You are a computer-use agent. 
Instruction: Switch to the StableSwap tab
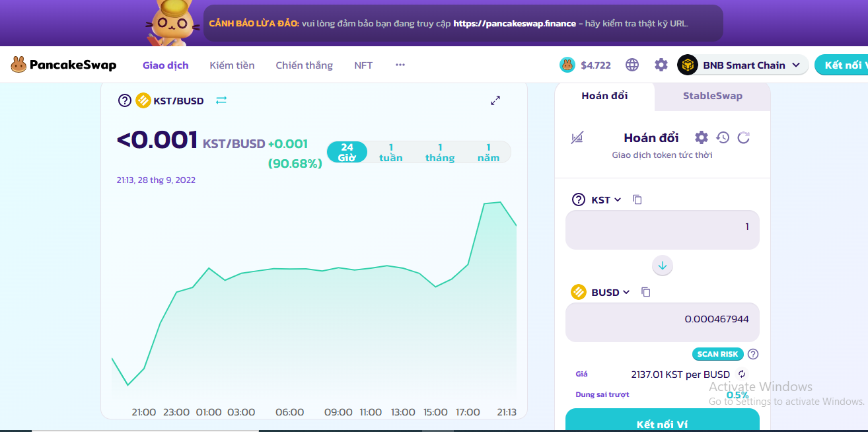(712, 96)
